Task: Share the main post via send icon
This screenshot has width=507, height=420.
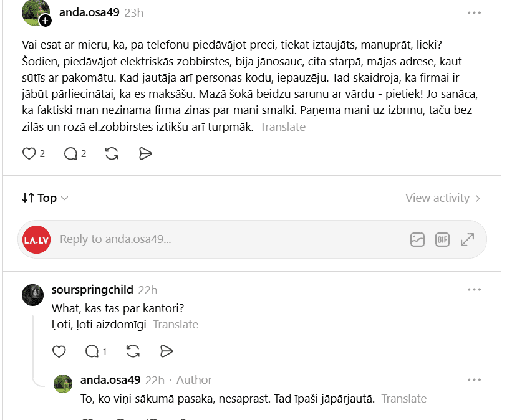Action: (x=145, y=153)
